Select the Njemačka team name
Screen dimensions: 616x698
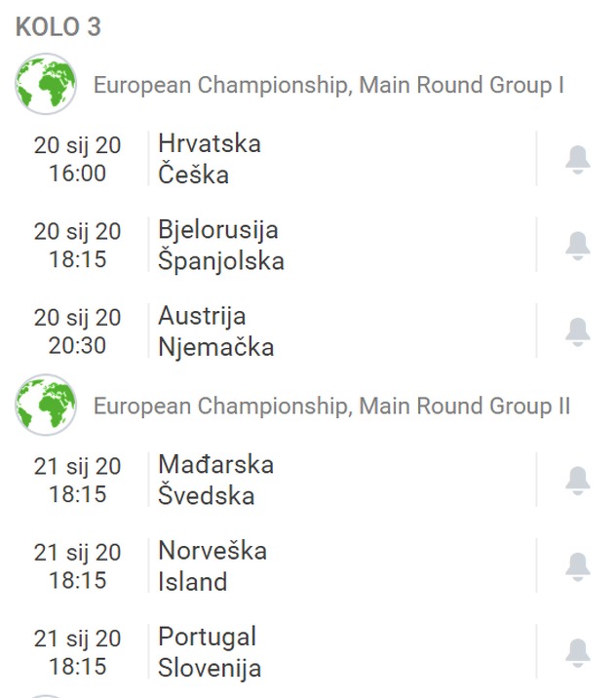coord(216,347)
